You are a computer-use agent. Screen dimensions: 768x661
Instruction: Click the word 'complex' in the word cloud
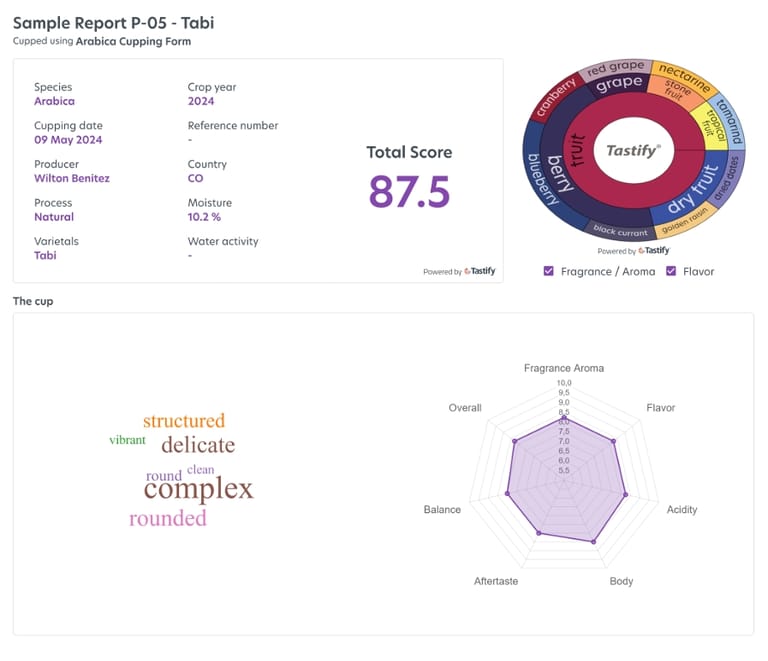coord(198,489)
